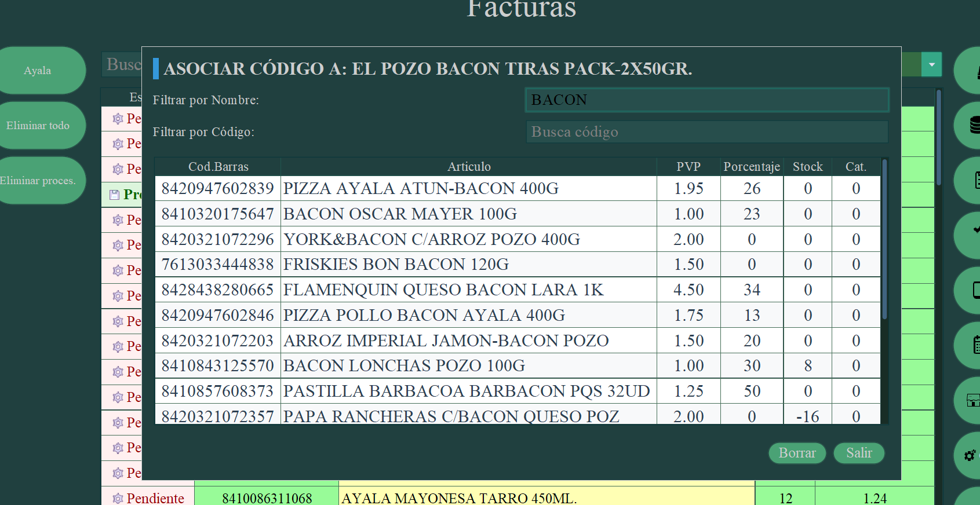Viewport: 980px width, 505px height.
Task: Sort by the PVP column header
Action: (x=688, y=167)
